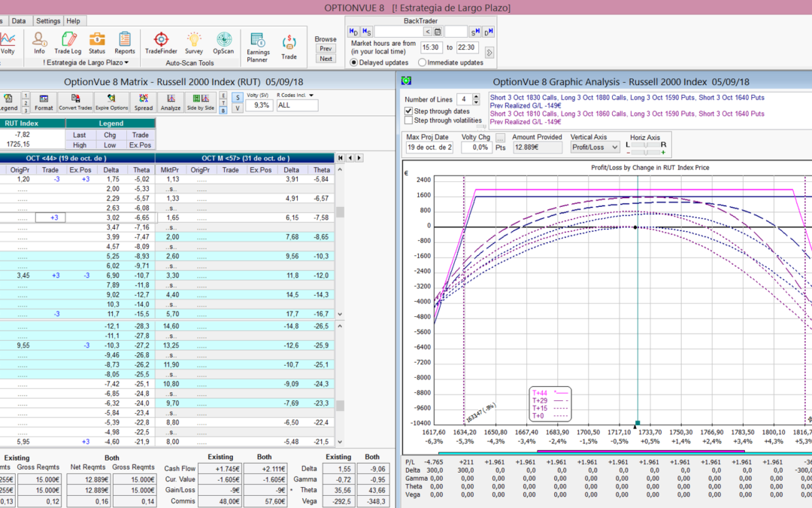
Task: Adjust the Horiz Axis L-R slider
Action: tap(645, 145)
